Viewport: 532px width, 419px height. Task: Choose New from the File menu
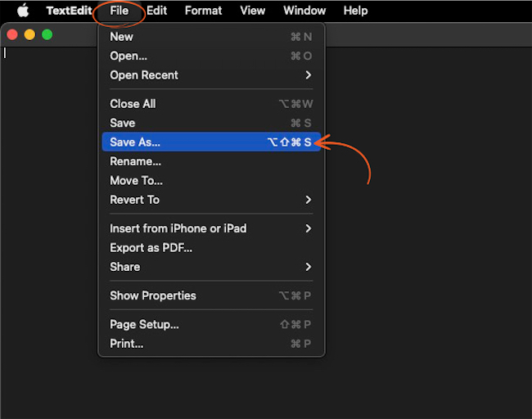tap(211, 37)
